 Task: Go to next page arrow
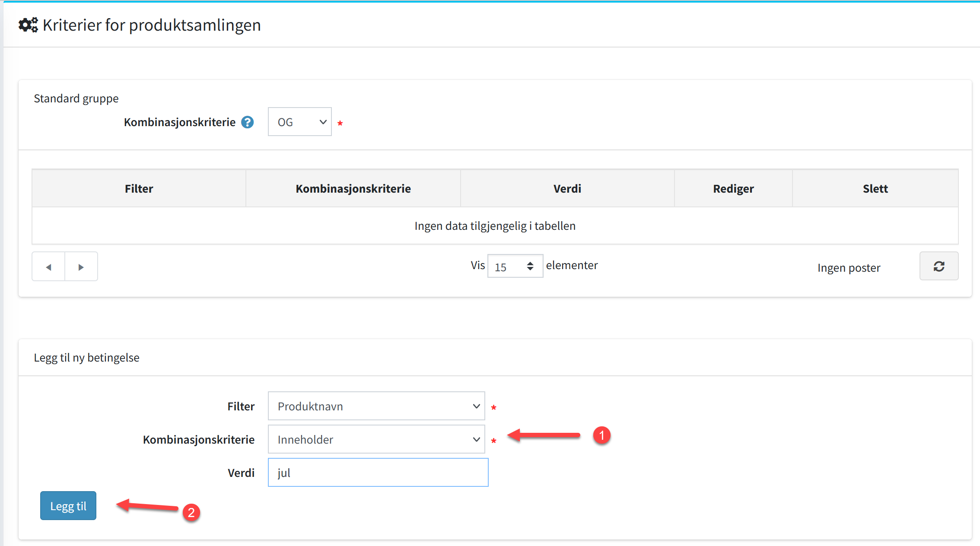click(x=81, y=267)
